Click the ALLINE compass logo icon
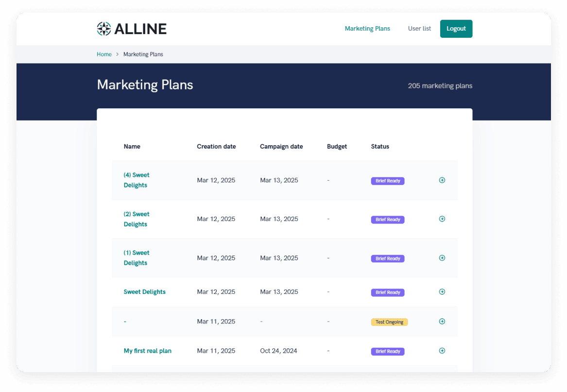The image size is (567, 392). [104, 29]
